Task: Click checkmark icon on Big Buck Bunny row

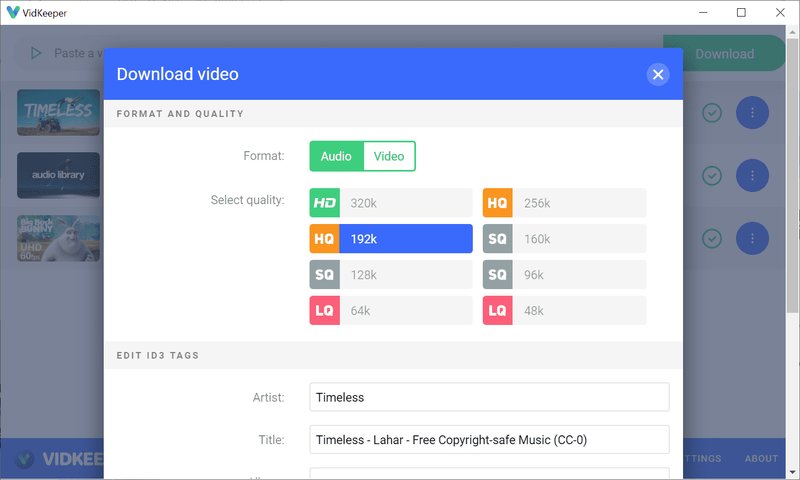Action: pos(712,238)
